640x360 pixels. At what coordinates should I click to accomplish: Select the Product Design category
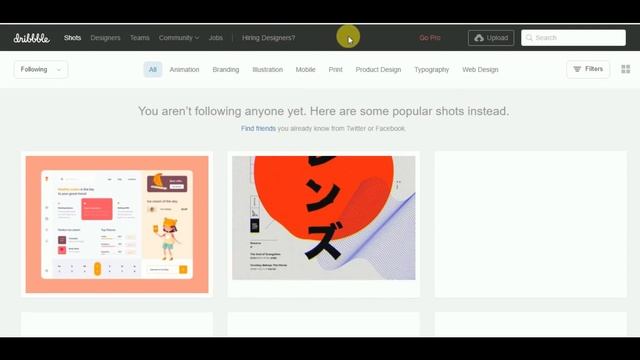378,69
